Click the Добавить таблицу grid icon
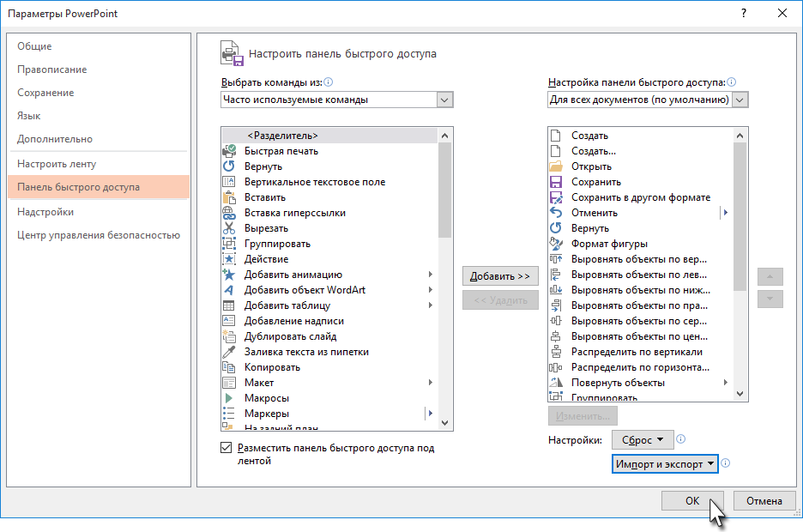This screenshot has height=532, width=803. 229,305
